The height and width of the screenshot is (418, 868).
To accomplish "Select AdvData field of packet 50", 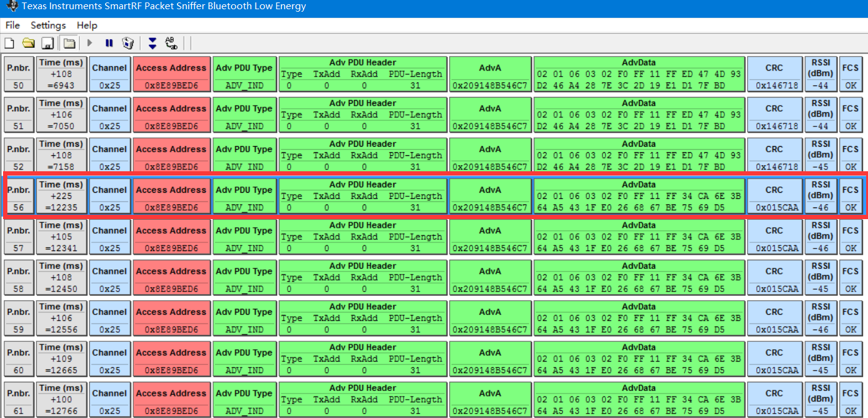I will 639,74.
